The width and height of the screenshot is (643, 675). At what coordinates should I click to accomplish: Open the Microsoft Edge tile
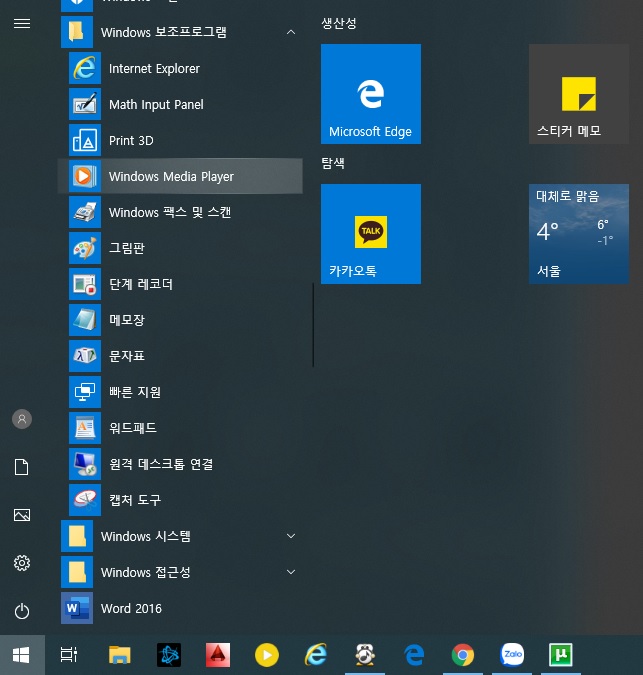(x=371, y=94)
